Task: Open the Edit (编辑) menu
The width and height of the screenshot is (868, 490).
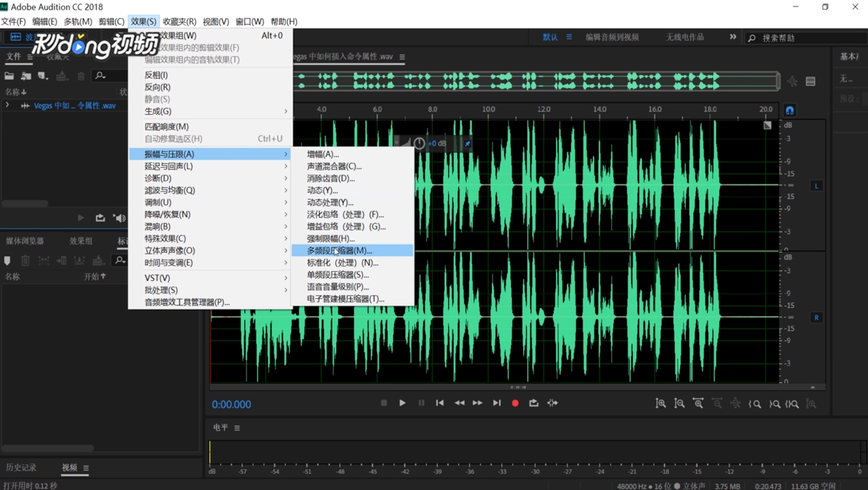Action: 44,21
